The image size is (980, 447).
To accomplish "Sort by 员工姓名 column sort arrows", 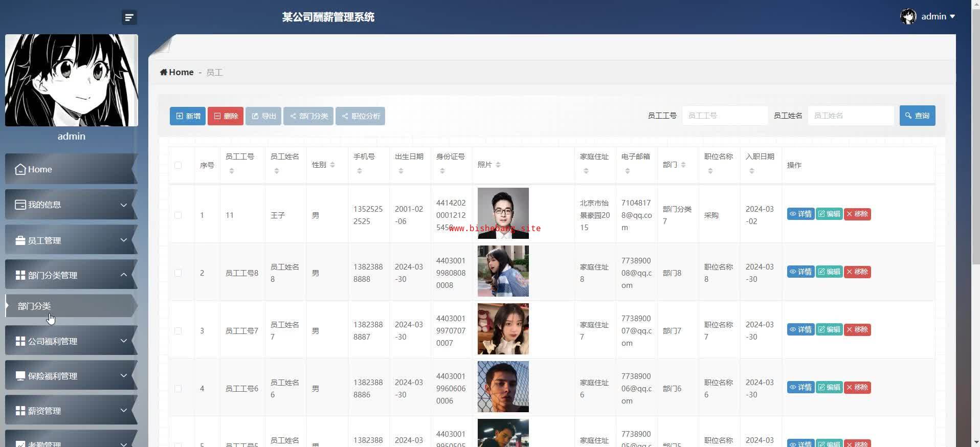I will coord(277,171).
